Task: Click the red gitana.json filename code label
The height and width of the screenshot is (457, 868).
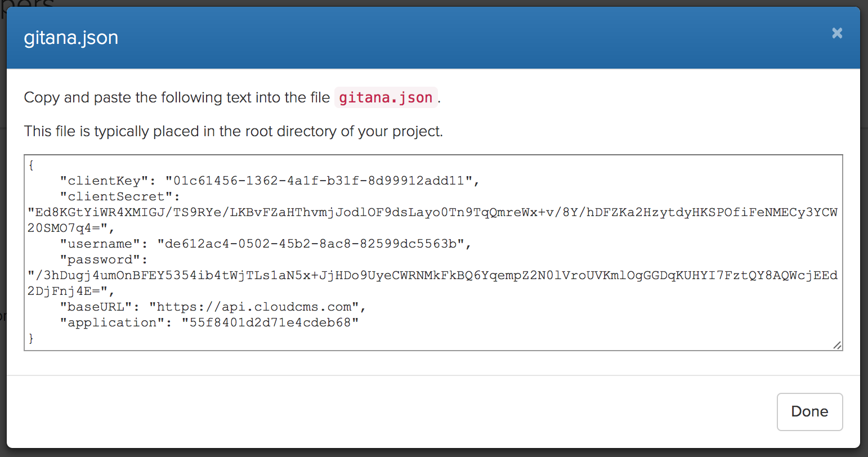Action: [386, 97]
